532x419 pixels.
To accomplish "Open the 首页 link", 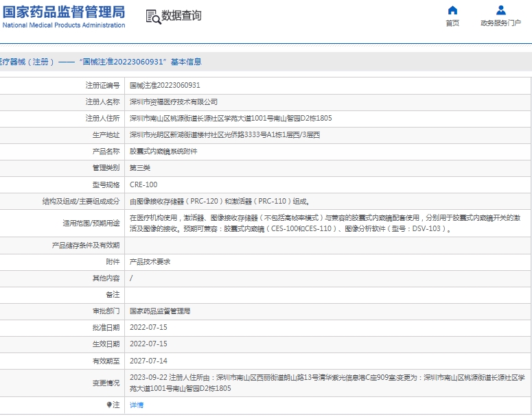I will click(452, 23).
